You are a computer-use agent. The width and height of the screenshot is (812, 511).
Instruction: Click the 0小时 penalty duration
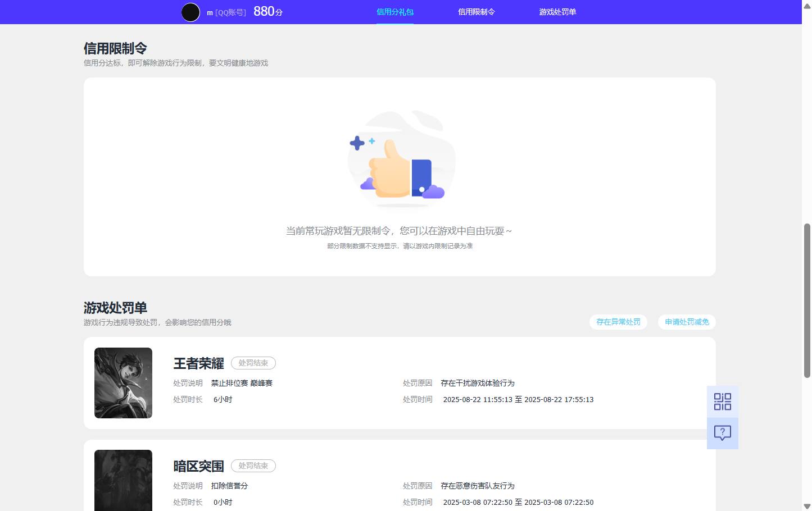[x=223, y=503]
